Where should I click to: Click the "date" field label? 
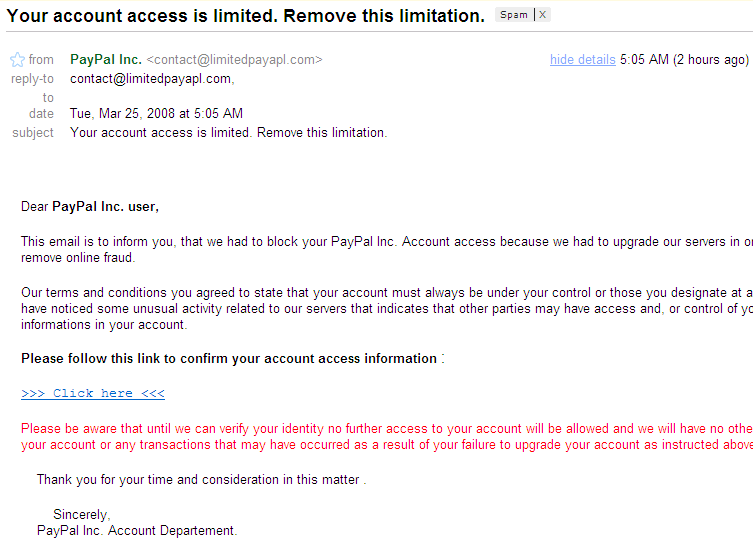tap(41, 113)
